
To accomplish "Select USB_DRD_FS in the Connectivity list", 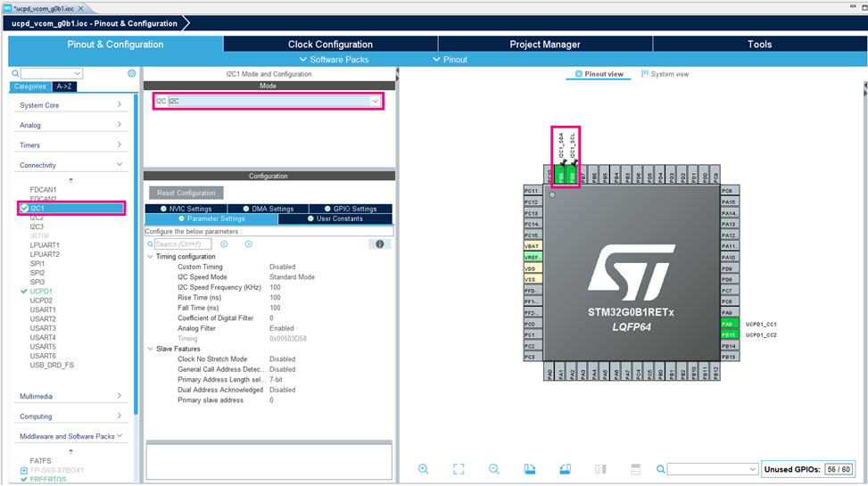I will pyautogui.click(x=52, y=365).
